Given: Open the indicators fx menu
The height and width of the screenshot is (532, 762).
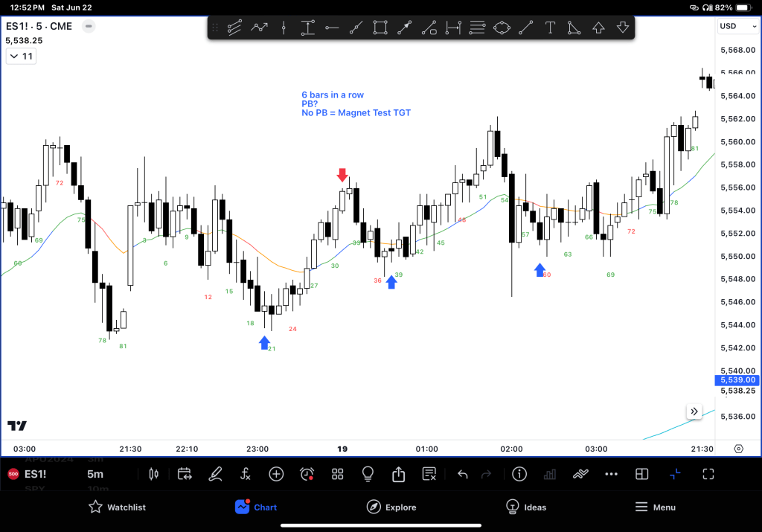Looking at the screenshot, I should [x=246, y=474].
